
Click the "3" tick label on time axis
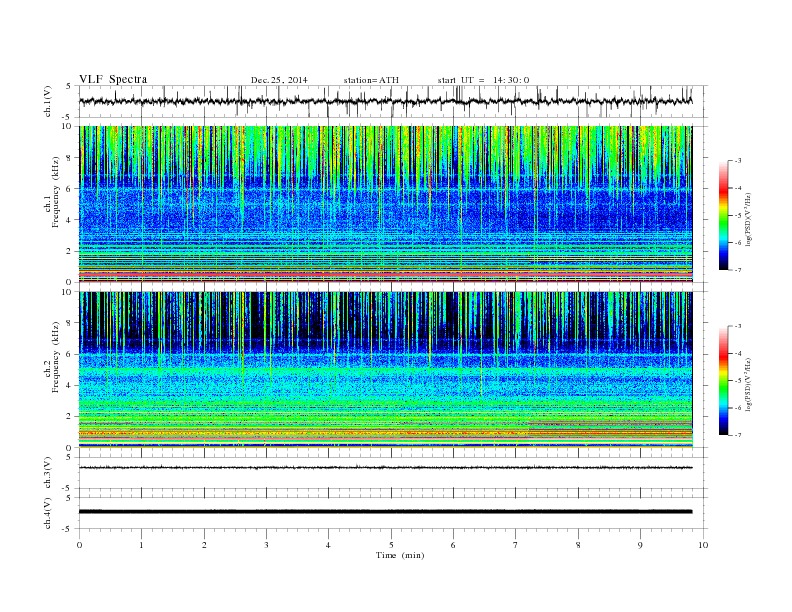pyautogui.click(x=266, y=545)
